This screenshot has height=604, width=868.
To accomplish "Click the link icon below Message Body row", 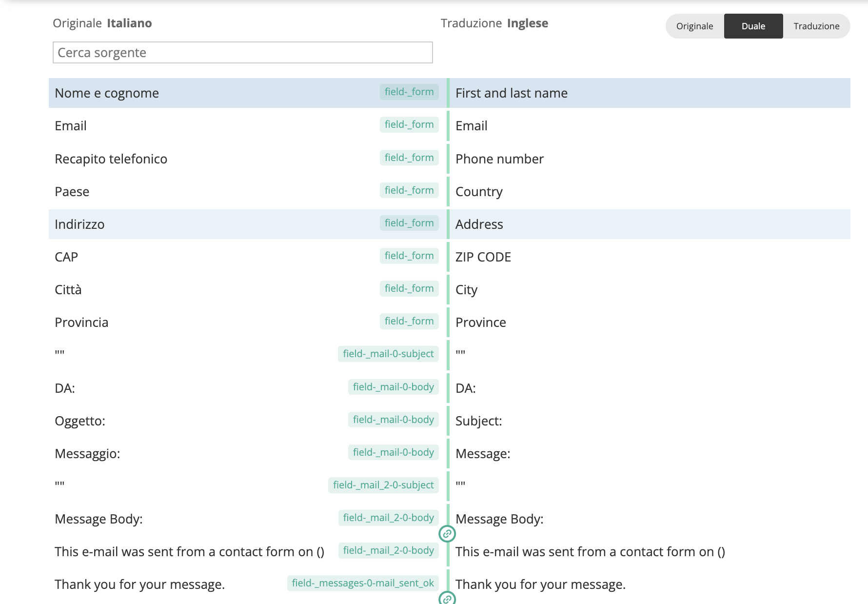I will coord(447,534).
